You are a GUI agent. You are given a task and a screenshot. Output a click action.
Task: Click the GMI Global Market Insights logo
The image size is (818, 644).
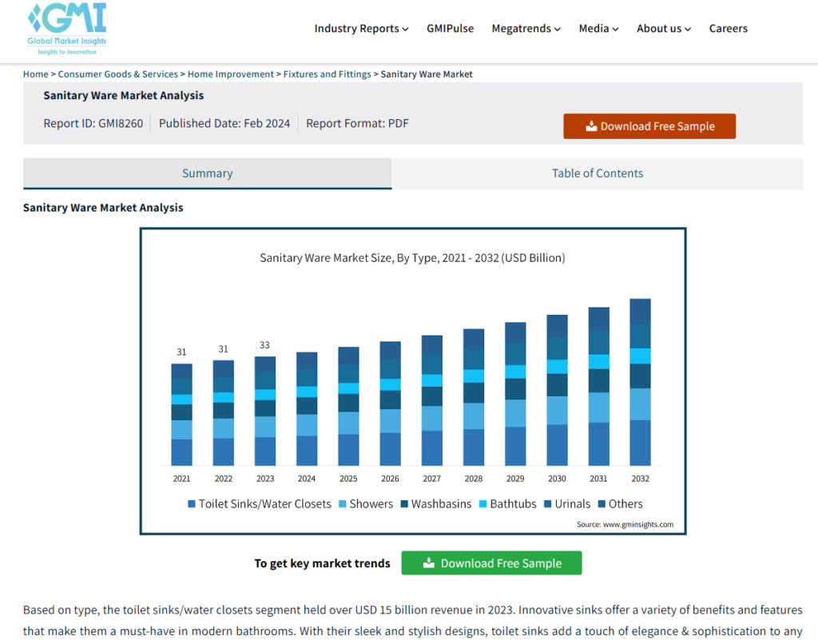[66, 28]
